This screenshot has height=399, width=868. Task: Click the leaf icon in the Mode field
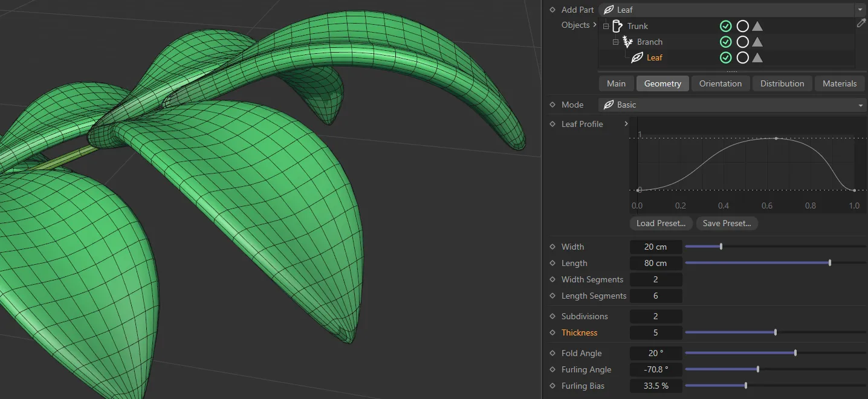pos(609,105)
